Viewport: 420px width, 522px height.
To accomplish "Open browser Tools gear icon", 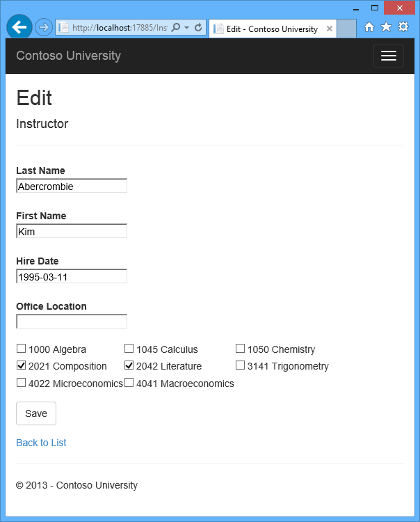I will 403,27.
